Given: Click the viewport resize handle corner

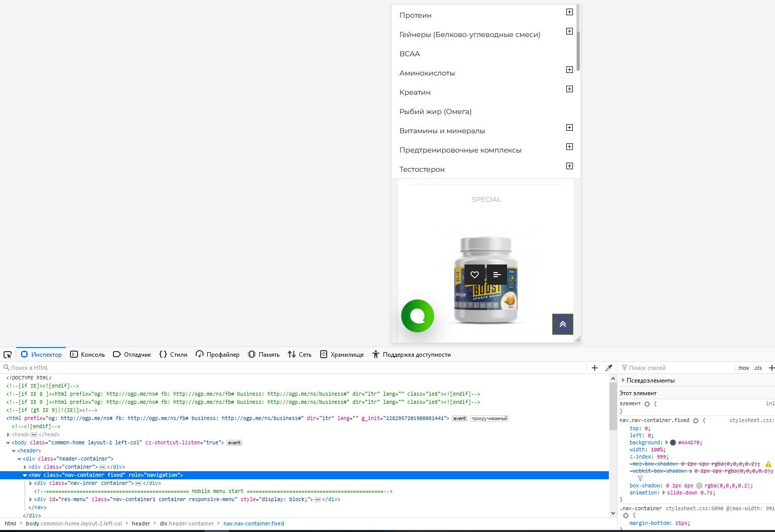Looking at the screenshot, I should (578, 339).
